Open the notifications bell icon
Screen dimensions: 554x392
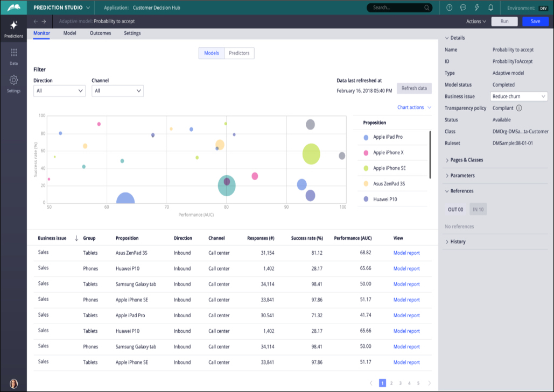(490, 8)
